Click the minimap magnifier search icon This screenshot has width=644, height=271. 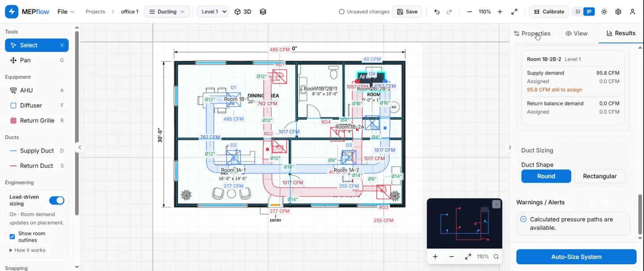(496, 257)
